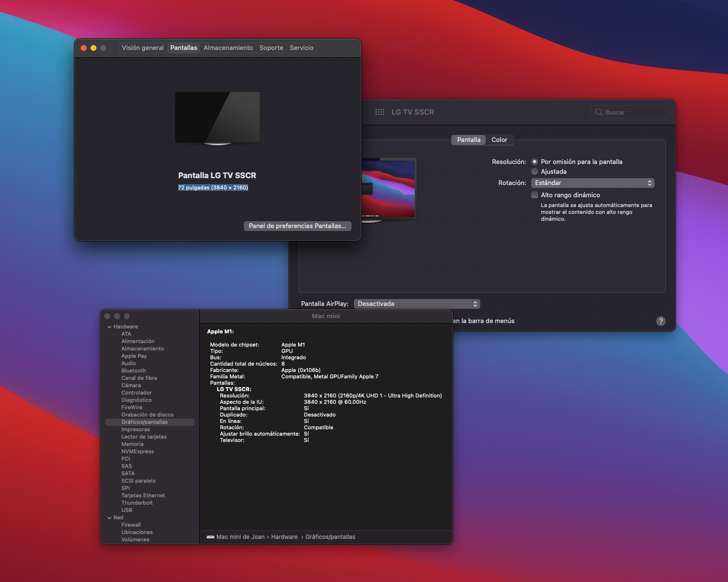The width and height of the screenshot is (728, 582).
Task: Close the About This Mac window
Action: pos(84,48)
